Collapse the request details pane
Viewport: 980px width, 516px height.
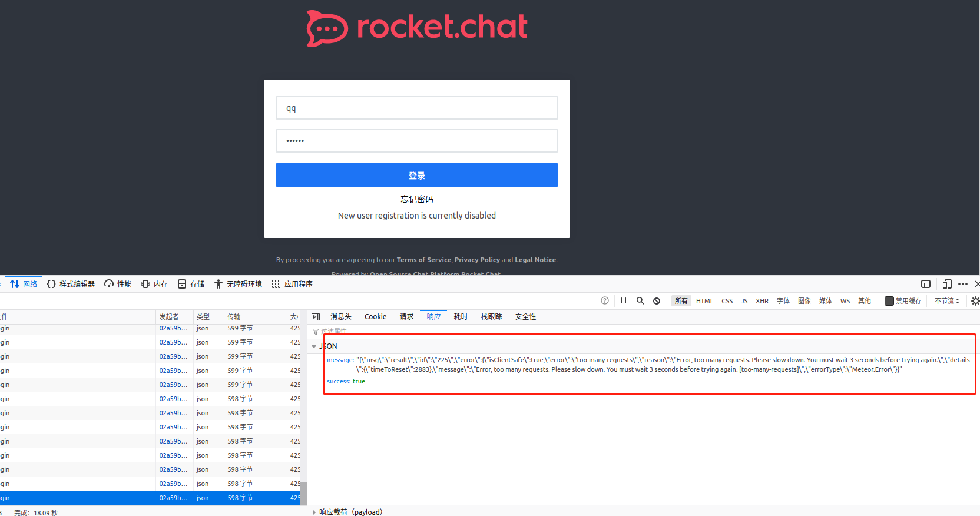pyautogui.click(x=316, y=317)
